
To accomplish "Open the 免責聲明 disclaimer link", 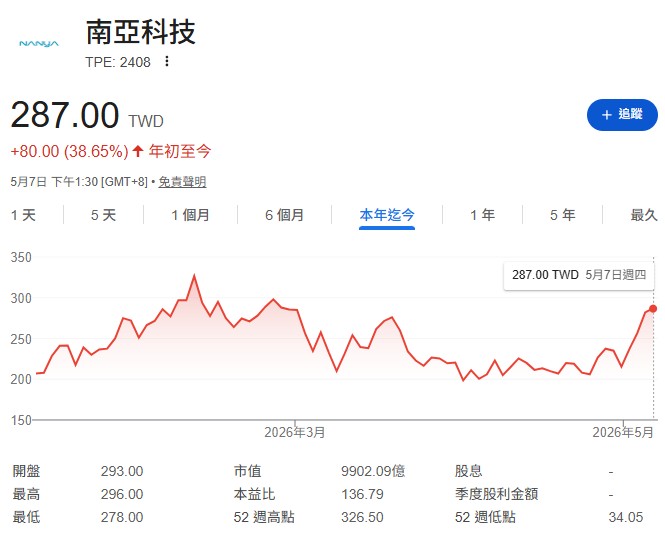I will coord(182,182).
